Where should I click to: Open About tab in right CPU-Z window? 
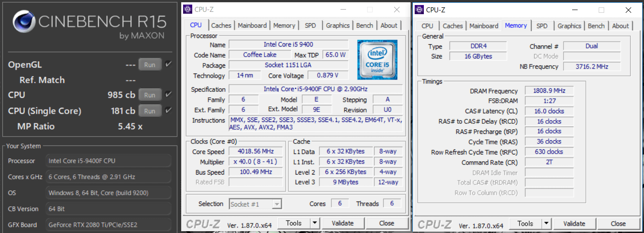click(x=621, y=26)
